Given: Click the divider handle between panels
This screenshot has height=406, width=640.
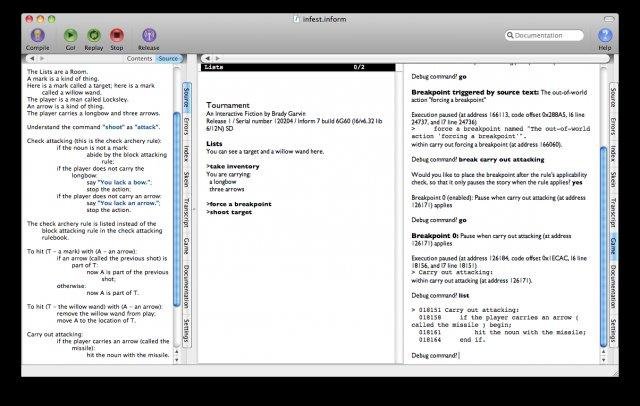Looking at the screenshot, I should point(194,209).
